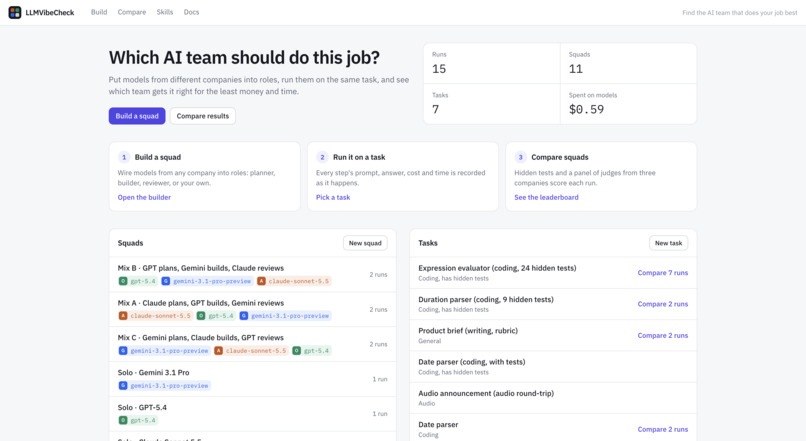
Task: Open the Solo · Gemini 3.1 Pro squad
Action: click(x=252, y=379)
